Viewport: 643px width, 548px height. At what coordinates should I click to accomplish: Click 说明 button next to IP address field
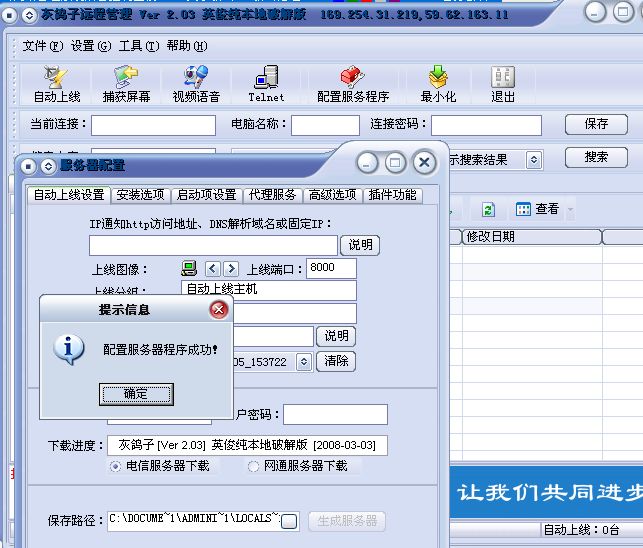click(360, 245)
